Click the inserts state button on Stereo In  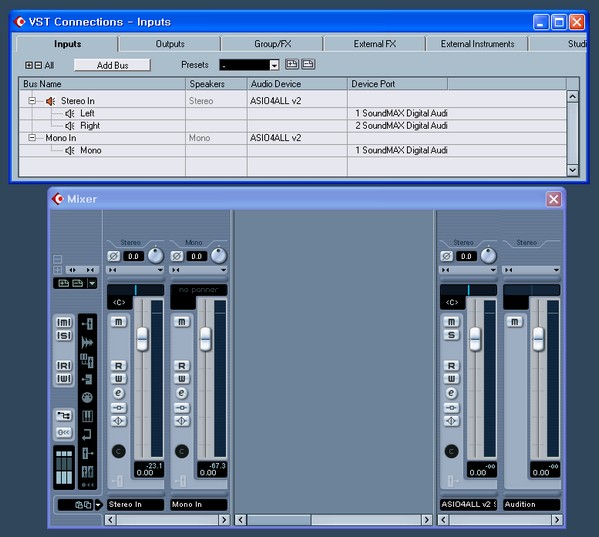click(x=118, y=408)
